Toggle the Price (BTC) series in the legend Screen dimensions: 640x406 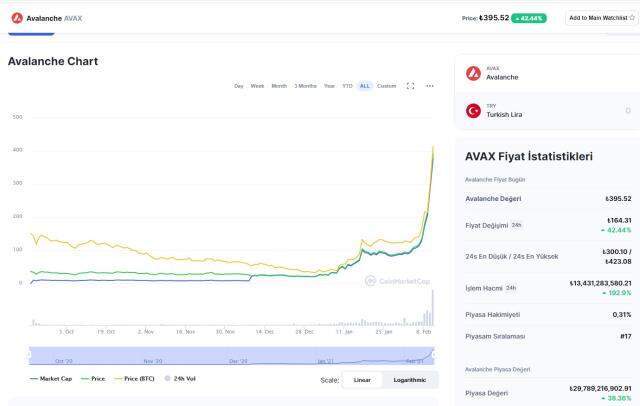click(x=135, y=379)
